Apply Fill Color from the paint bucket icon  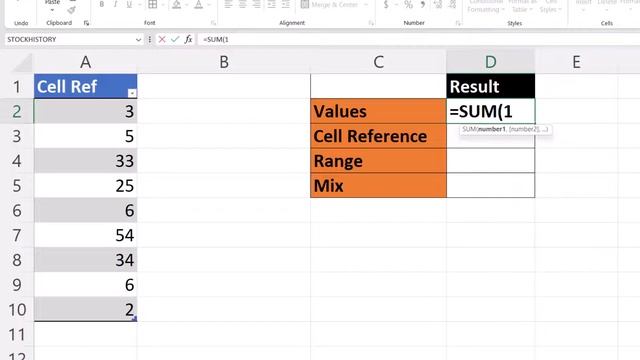point(176,5)
